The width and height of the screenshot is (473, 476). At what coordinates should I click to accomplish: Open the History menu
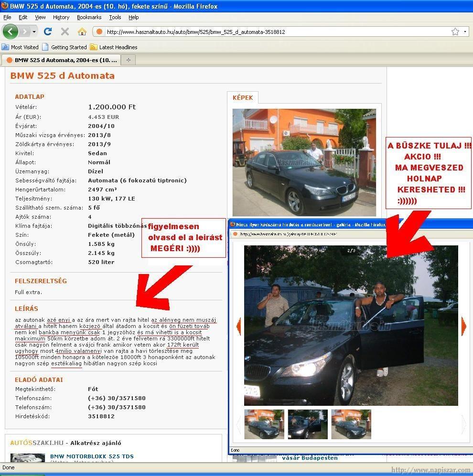[61, 17]
